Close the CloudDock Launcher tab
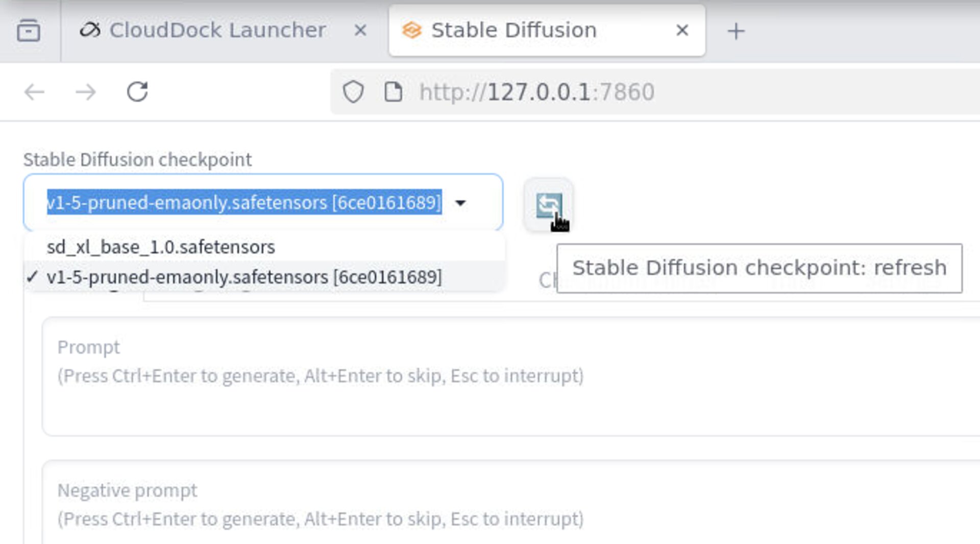 pos(360,31)
